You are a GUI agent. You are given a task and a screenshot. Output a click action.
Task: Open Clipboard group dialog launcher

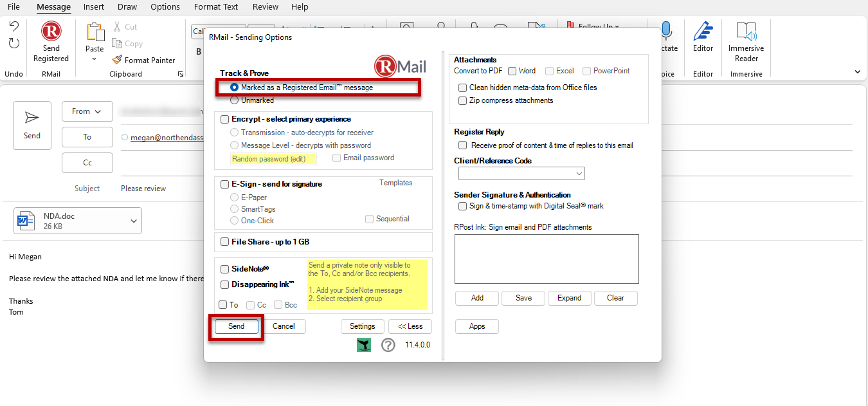(x=181, y=74)
